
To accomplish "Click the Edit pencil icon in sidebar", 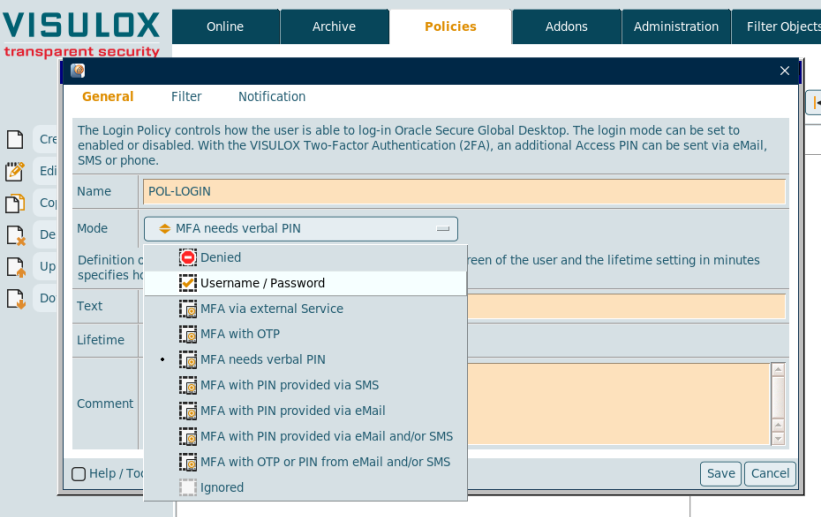I will click(15, 171).
